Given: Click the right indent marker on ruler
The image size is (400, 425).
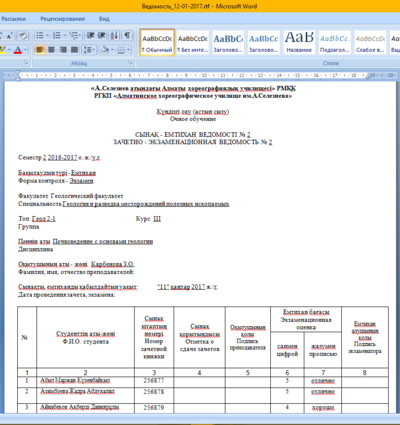Looking at the screenshot, I should (x=369, y=77).
